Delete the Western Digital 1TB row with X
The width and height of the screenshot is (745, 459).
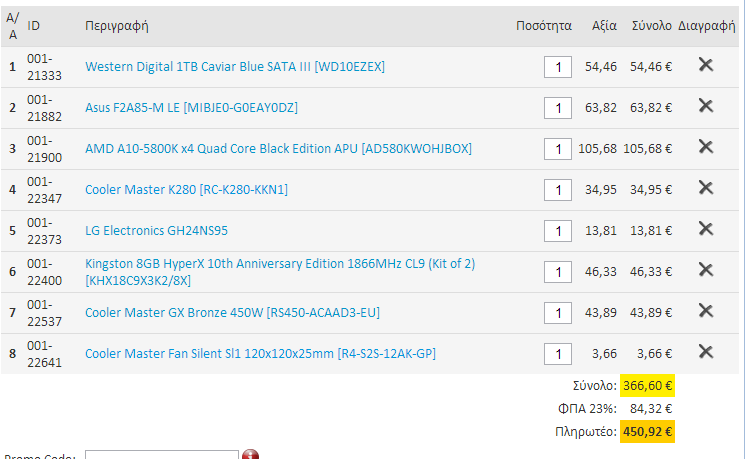(x=706, y=65)
